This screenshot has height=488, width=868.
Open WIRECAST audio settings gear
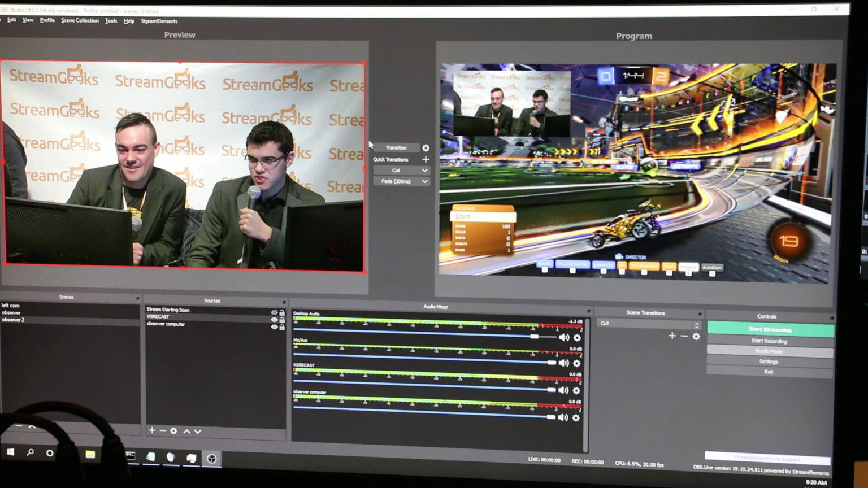576,390
